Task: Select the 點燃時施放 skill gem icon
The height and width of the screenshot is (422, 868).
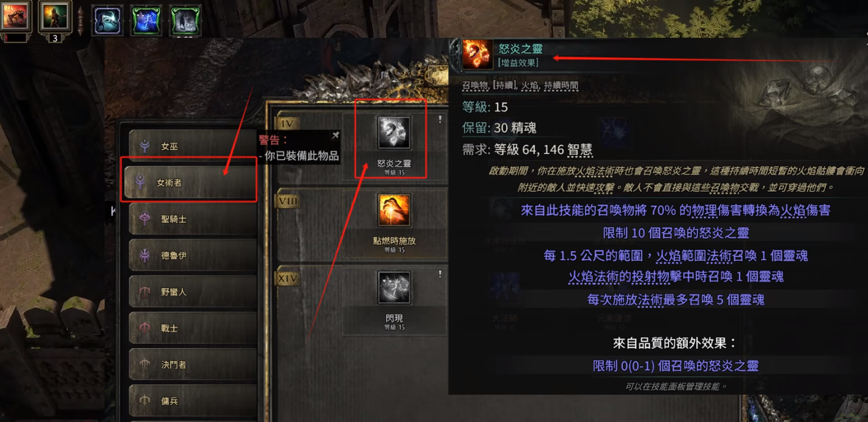Action: pyautogui.click(x=394, y=210)
